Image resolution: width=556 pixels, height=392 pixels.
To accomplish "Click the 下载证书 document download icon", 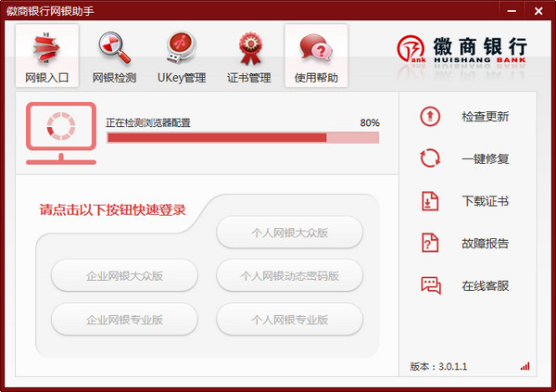I will [430, 201].
